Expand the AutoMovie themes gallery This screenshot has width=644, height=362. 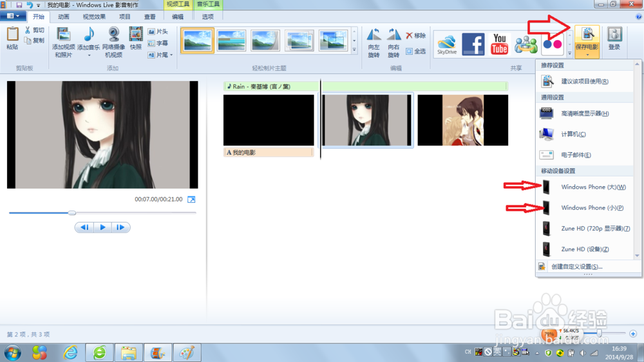(354, 50)
